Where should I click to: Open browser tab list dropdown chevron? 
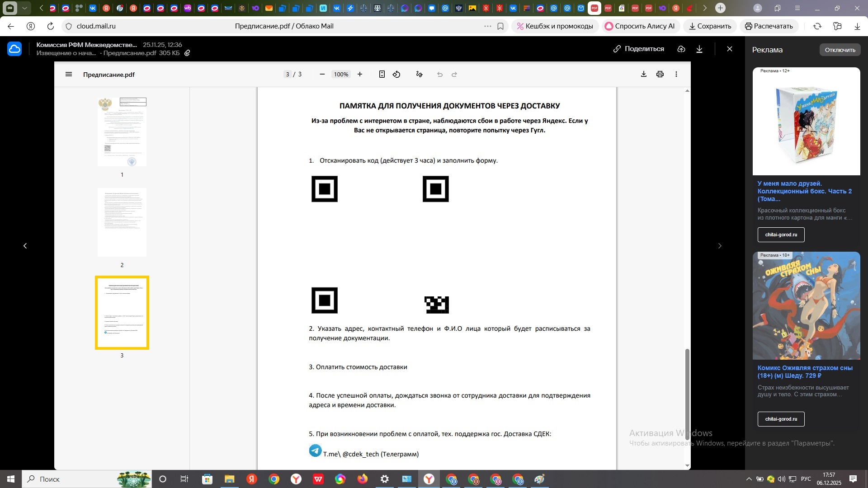pyautogui.click(x=25, y=8)
